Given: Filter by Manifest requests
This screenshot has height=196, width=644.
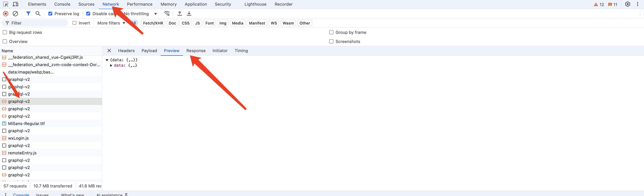Looking at the screenshot, I should tap(257, 23).
